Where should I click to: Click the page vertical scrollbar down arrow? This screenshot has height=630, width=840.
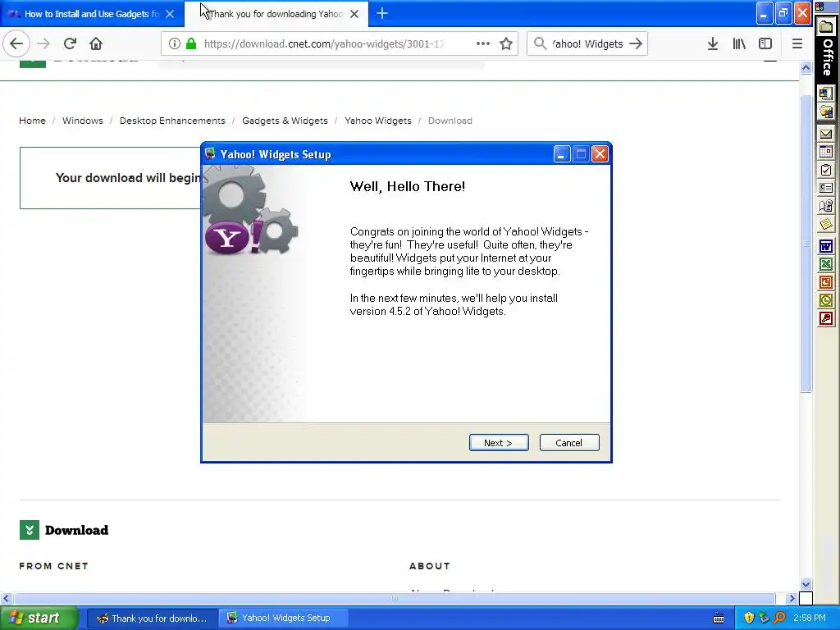806,584
